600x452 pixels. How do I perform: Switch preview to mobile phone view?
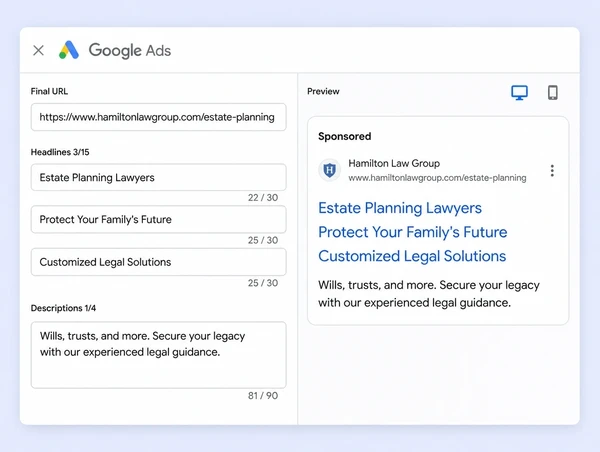coord(553,93)
